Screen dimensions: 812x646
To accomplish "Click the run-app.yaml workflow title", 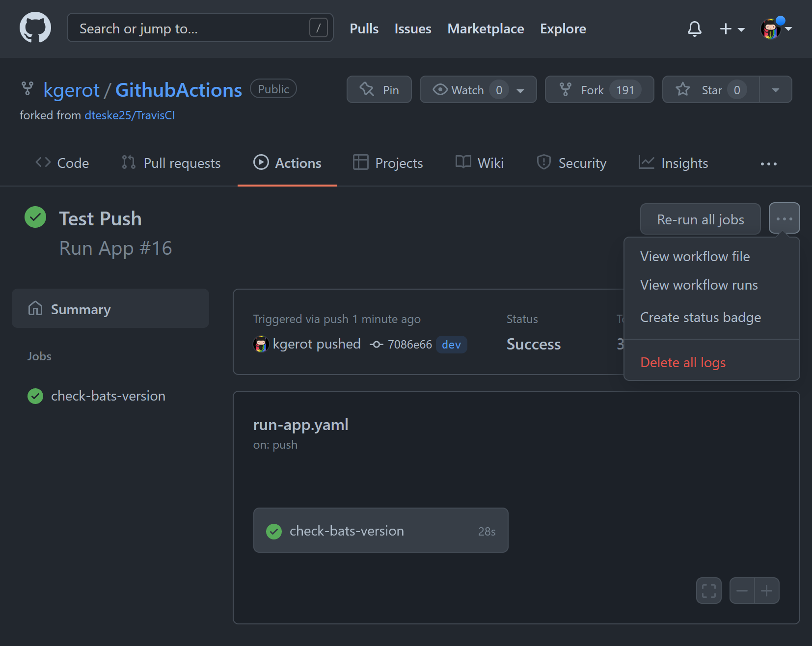I will pyautogui.click(x=300, y=425).
